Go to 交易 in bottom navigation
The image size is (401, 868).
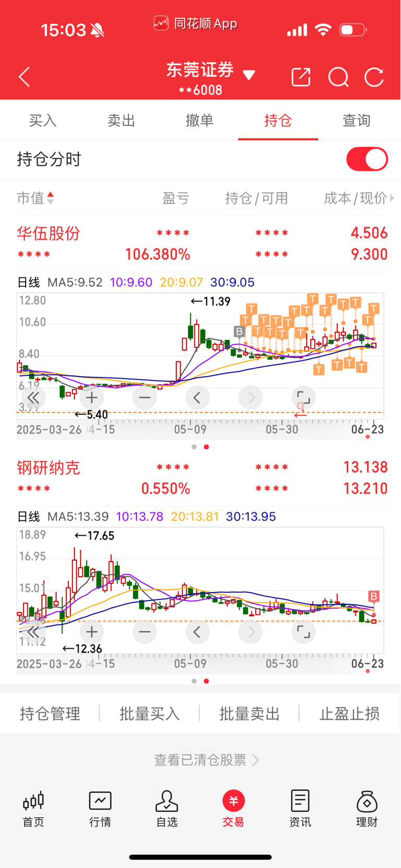[234, 809]
